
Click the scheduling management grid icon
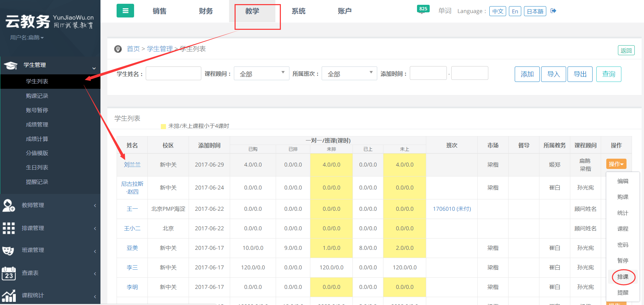(9, 228)
